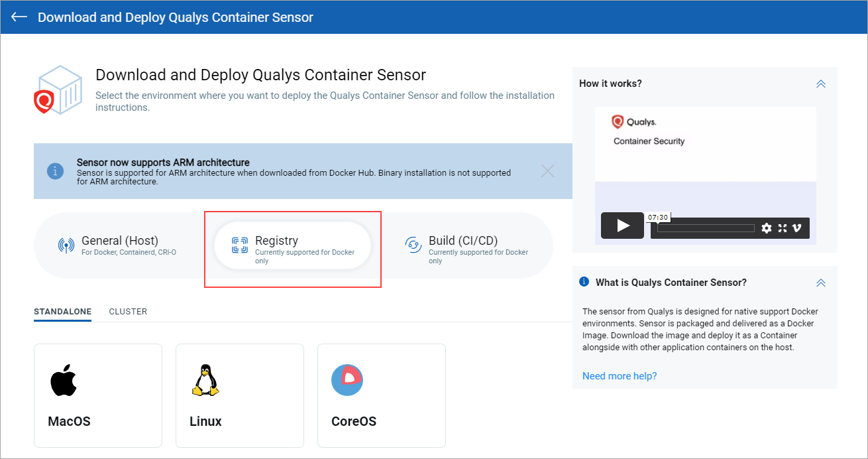This screenshot has height=459, width=868.
Task: Dismiss the ARM architecture notice
Action: pos(547,170)
